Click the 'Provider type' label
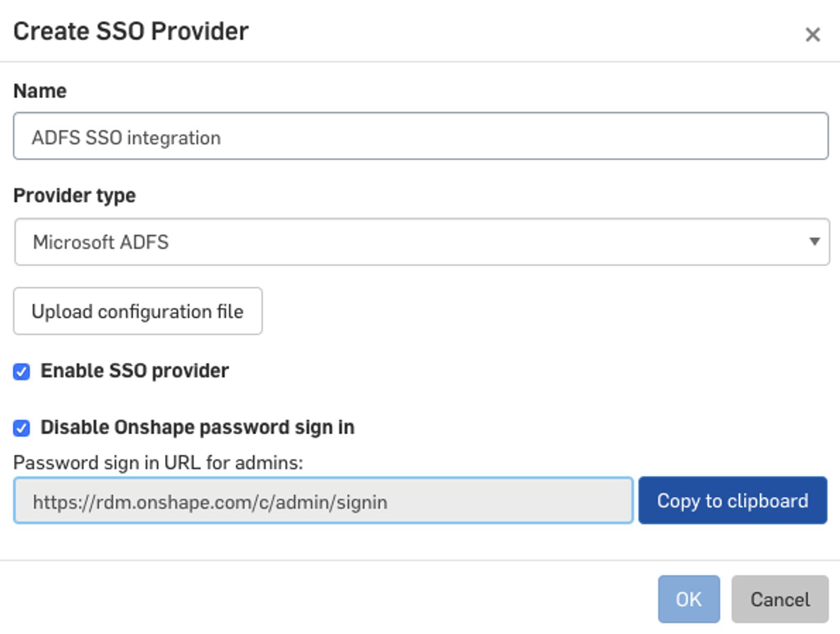Image resolution: width=840 pixels, height=634 pixels. (75, 195)
